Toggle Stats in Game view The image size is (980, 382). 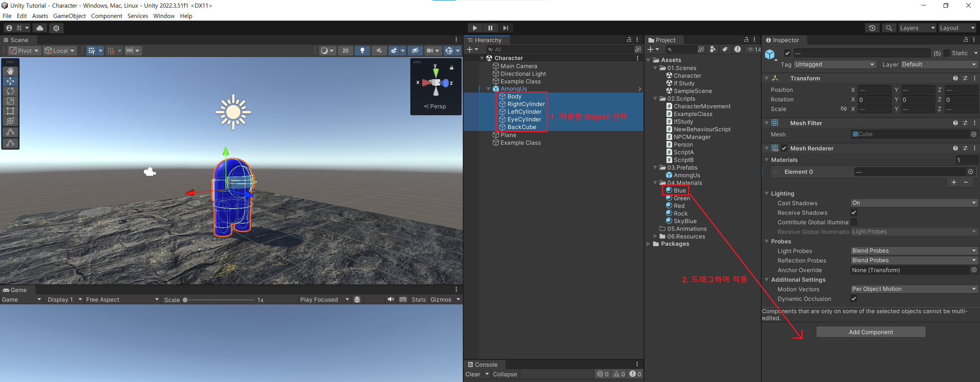419,299
